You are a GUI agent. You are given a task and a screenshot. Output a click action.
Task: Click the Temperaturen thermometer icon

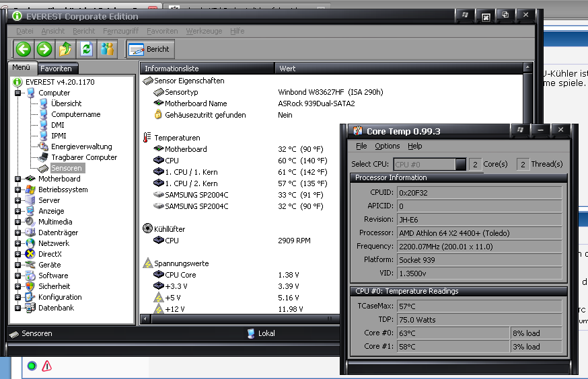coord(147,138)
